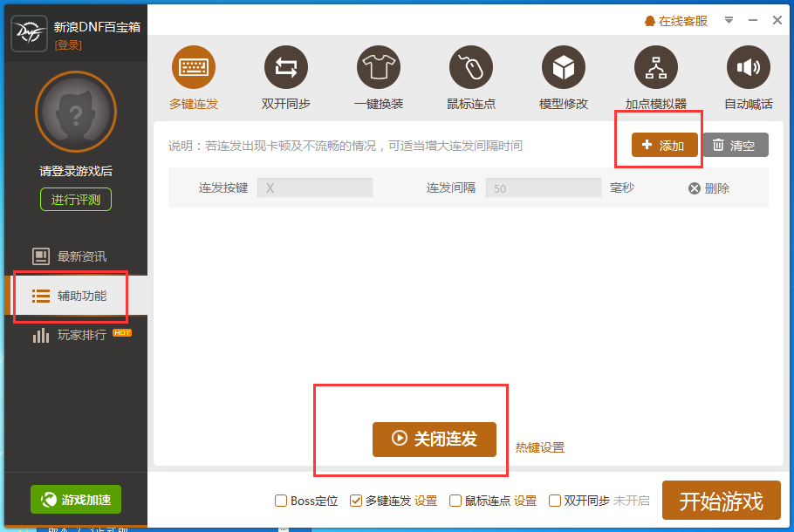The image size is (794, 532).
Task: Click the 未开启 status text
Action: coord(632,501)
